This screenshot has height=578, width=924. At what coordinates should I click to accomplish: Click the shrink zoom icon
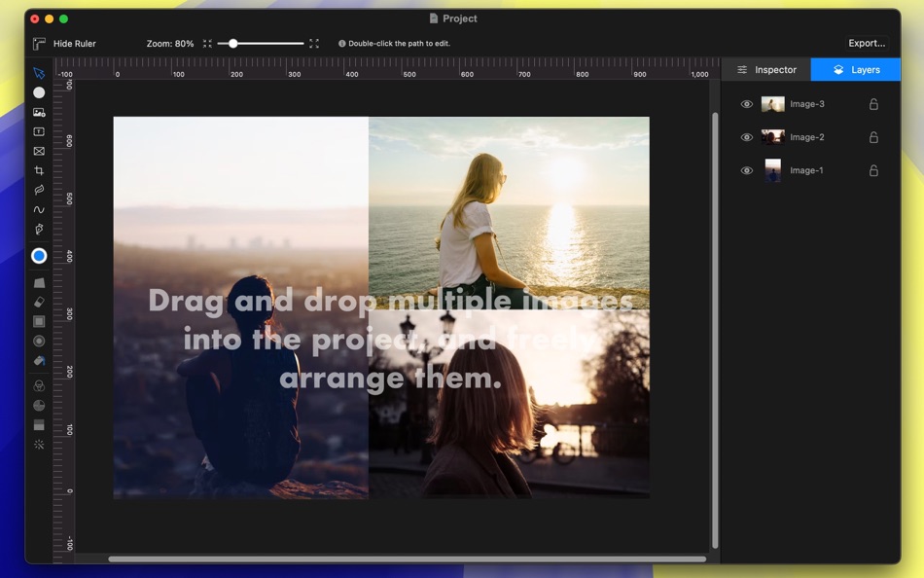click(207, 44)
